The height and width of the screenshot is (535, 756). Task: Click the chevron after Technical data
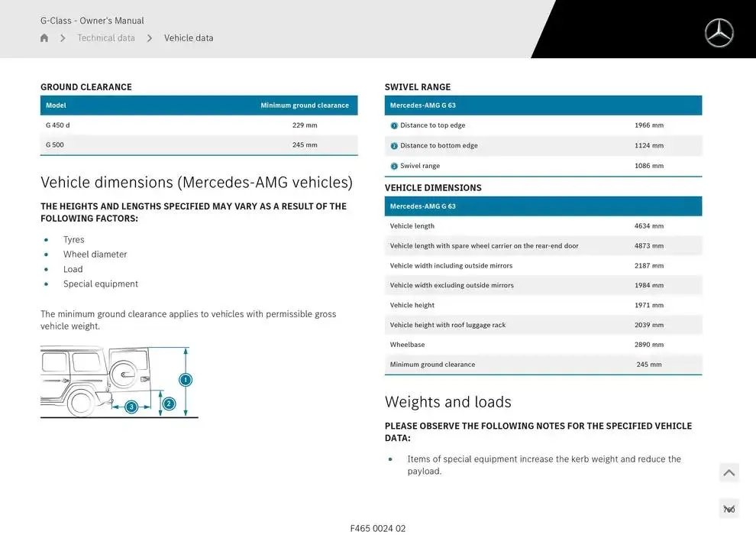click(150, 38)
